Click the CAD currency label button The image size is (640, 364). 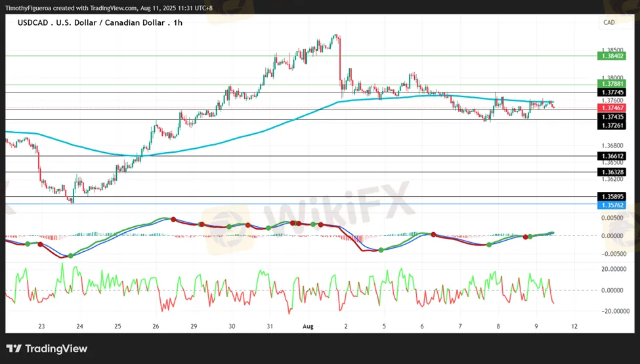pos(609,22)
